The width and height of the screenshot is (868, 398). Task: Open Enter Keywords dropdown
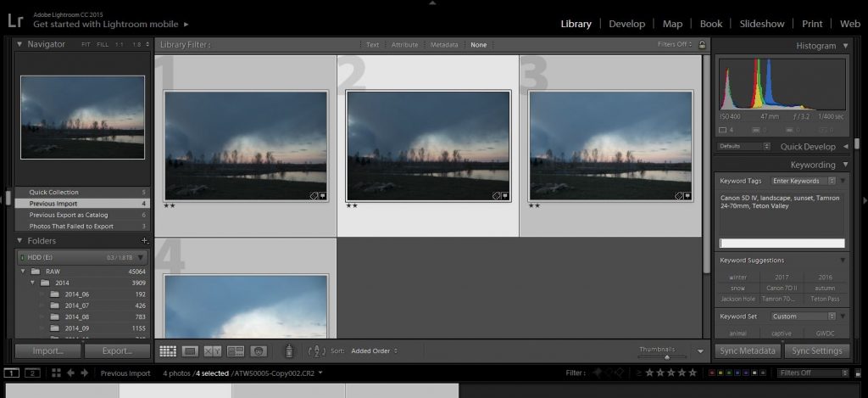pyautogui.click(x=804, y=181)
